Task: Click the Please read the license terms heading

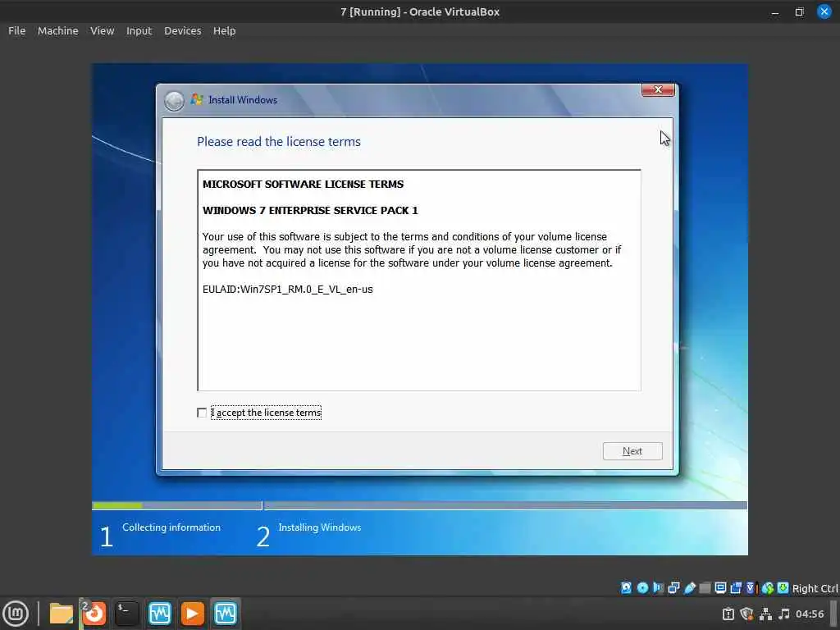Action: (x=279, y=142)
